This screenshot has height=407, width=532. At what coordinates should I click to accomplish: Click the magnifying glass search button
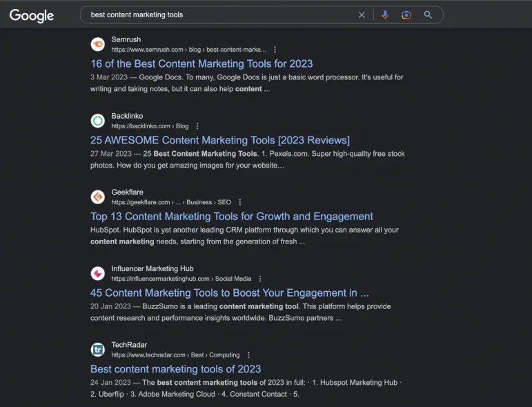[x=428, y=15]
